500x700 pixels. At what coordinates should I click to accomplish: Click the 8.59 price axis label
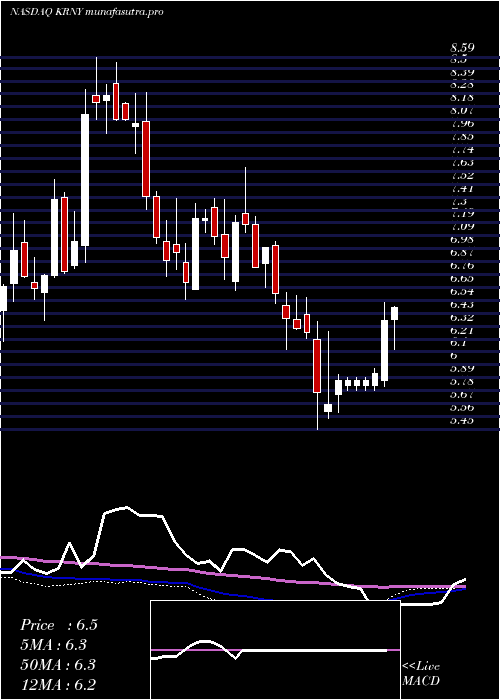462,47
